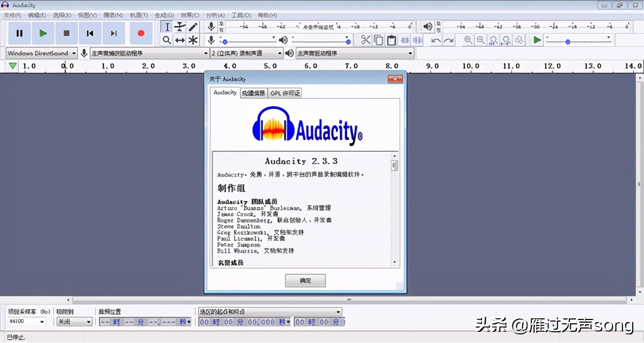This screenshot has height=343, width=644.
Task: Click the green timeline pin playhead button
Action: click(x=12, y=66)
